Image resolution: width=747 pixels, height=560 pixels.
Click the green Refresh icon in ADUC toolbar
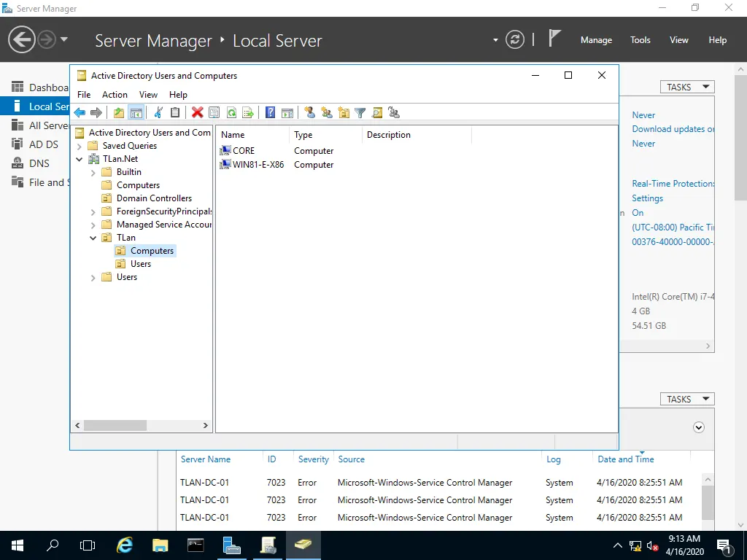231,113
